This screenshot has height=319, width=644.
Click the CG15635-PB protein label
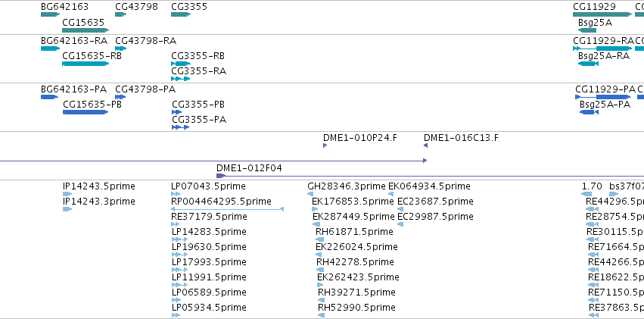click(92, 105)
